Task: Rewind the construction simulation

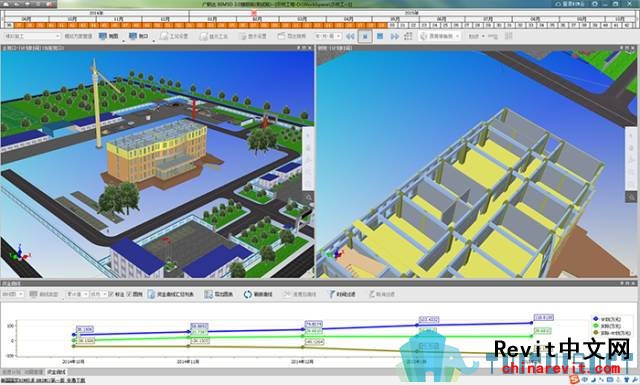Action: 350,36
